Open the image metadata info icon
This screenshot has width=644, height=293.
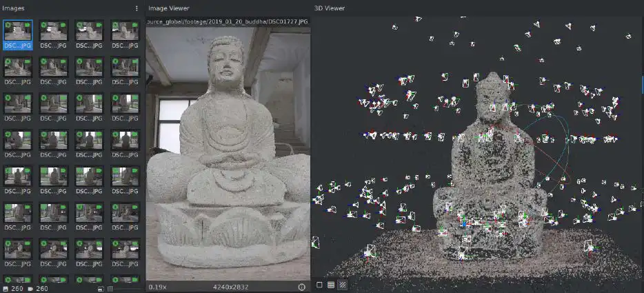click(x=302, y=287)
